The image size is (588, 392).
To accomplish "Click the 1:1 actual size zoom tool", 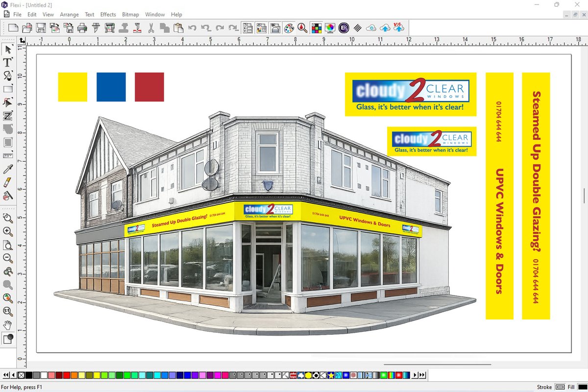I will pyautogui.click(x=8, y=311).
